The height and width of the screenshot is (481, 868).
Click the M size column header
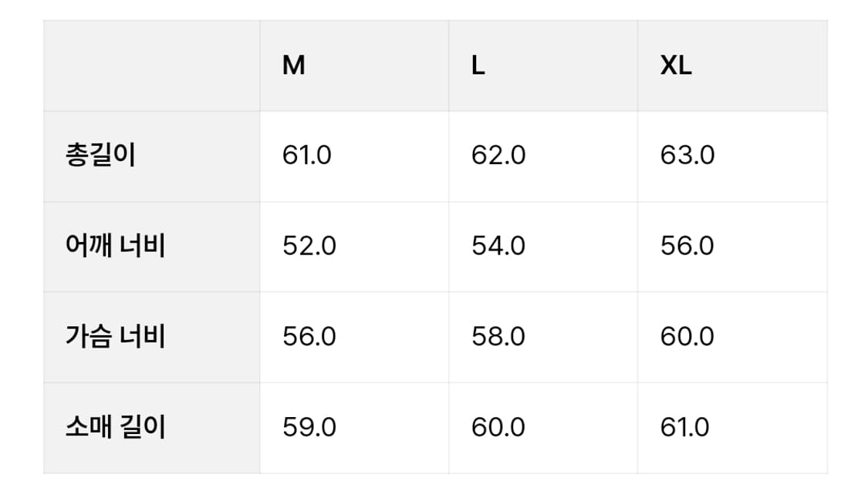click(354, 66)
